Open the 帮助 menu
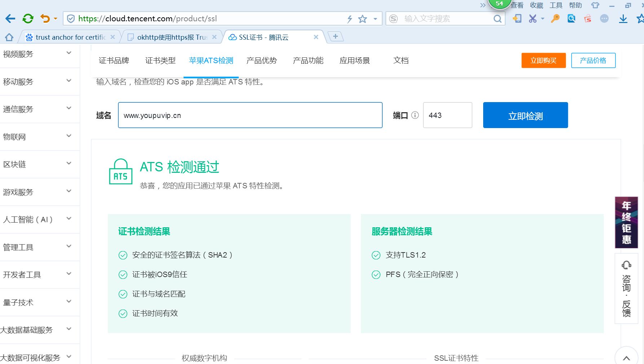644x364 pixels. coord(575,5)
